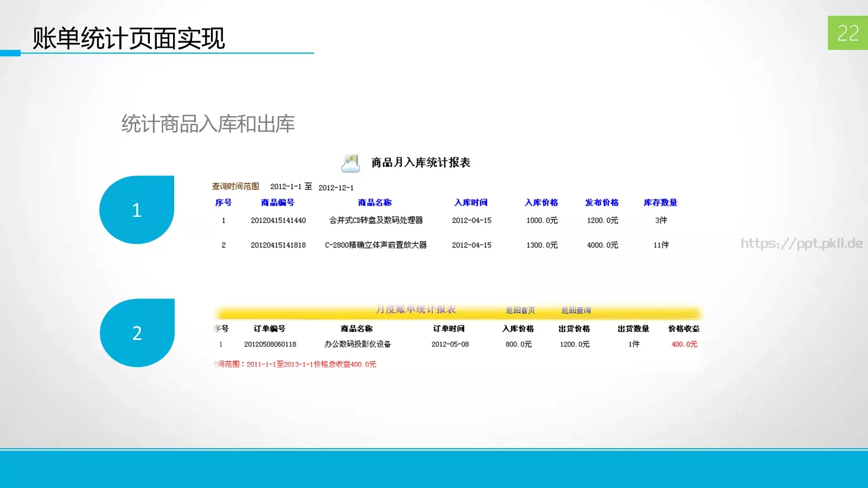The height and width of the screenshot is (488, 868).
Task: Click the 商品名称 header in the inbound table
Action: [375, 202]
